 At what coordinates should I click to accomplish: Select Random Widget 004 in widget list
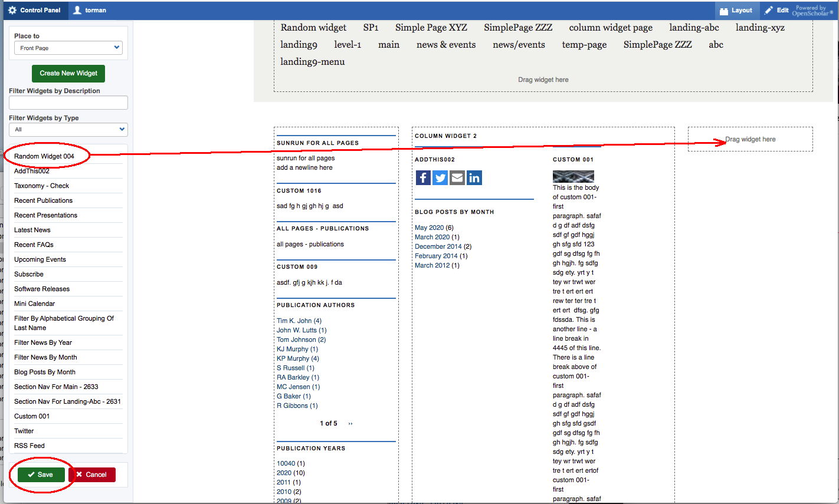point(44,156)
